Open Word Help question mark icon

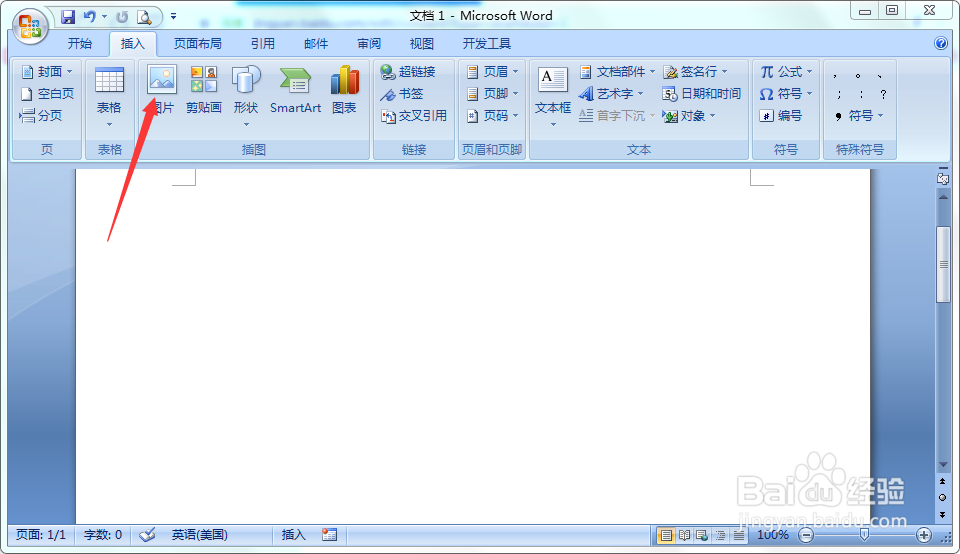[x=941, y=43]
